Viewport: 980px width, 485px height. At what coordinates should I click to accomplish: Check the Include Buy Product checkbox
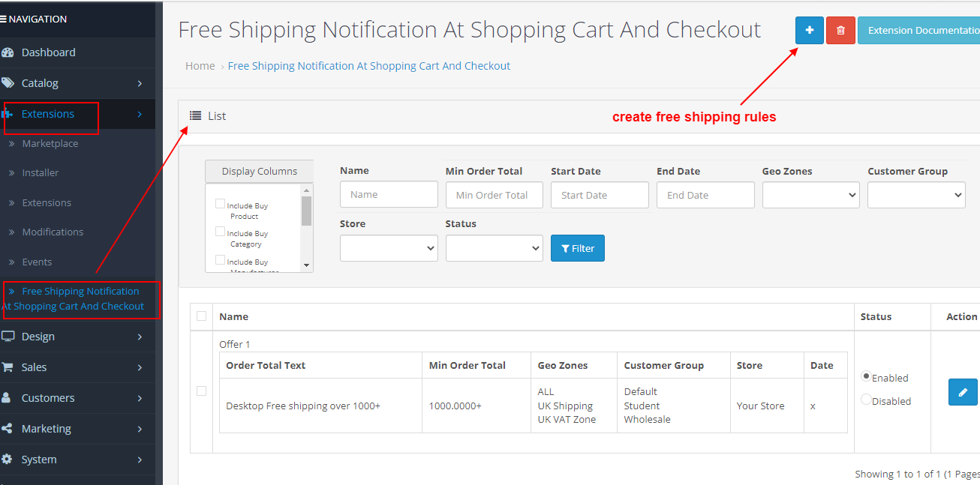[x=220, y=204]
